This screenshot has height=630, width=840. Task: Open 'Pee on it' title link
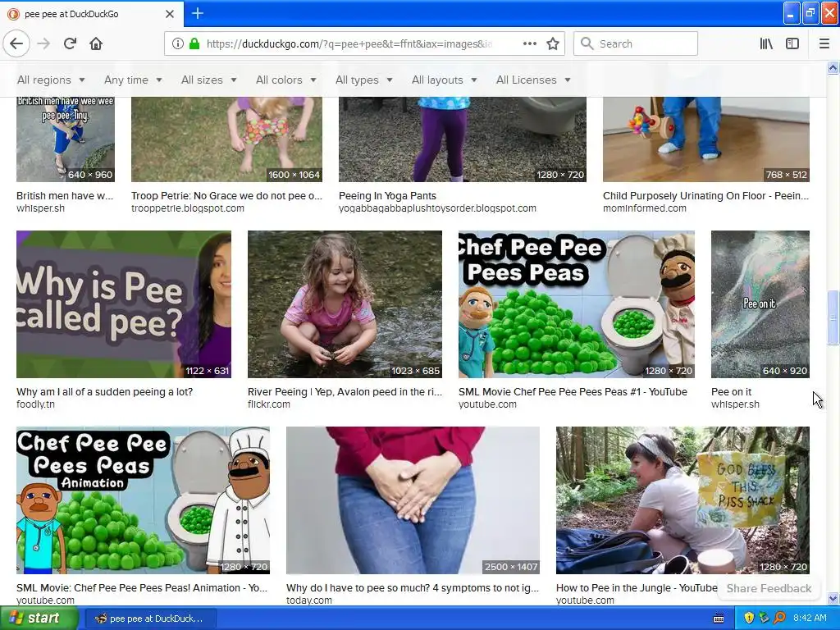click(x=731, y=391)
